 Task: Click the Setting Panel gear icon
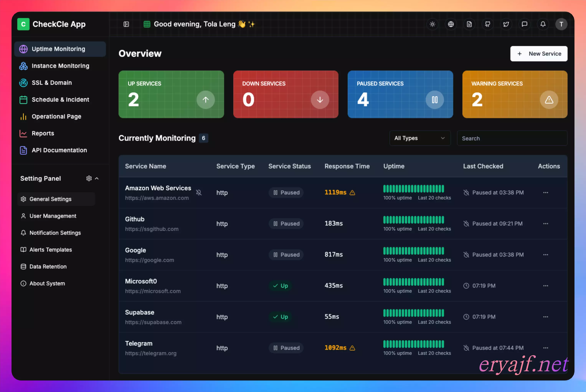pyautogui.click(x=89, y=178)
